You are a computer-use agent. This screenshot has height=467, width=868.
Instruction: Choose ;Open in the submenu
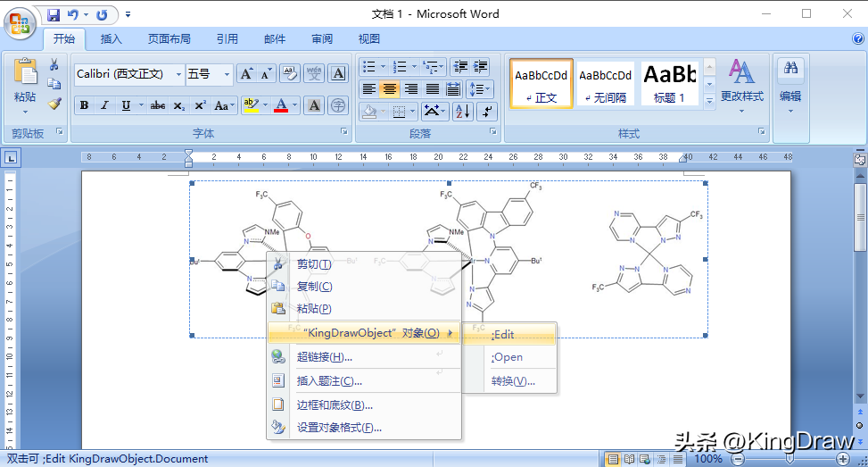[x=508, y=357]
